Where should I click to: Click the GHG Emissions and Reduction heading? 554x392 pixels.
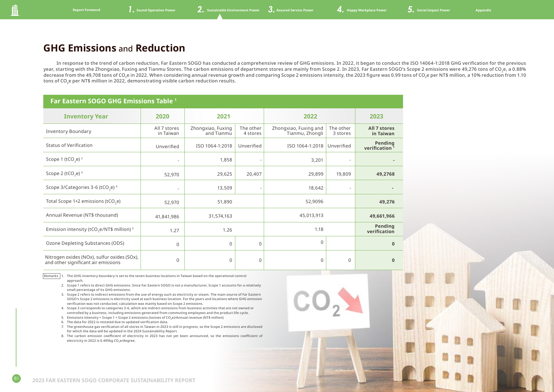tap(114, 48)
